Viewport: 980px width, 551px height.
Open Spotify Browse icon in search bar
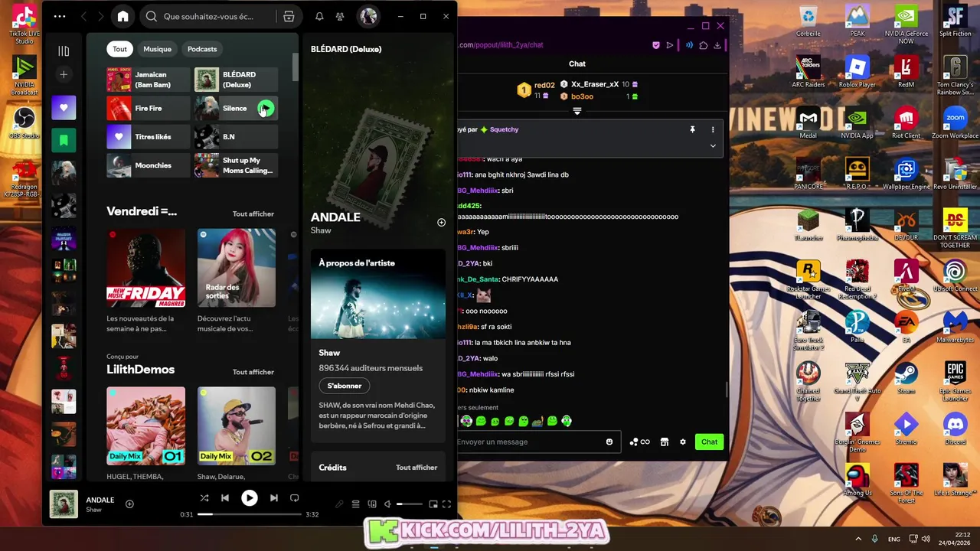point(289,16)
